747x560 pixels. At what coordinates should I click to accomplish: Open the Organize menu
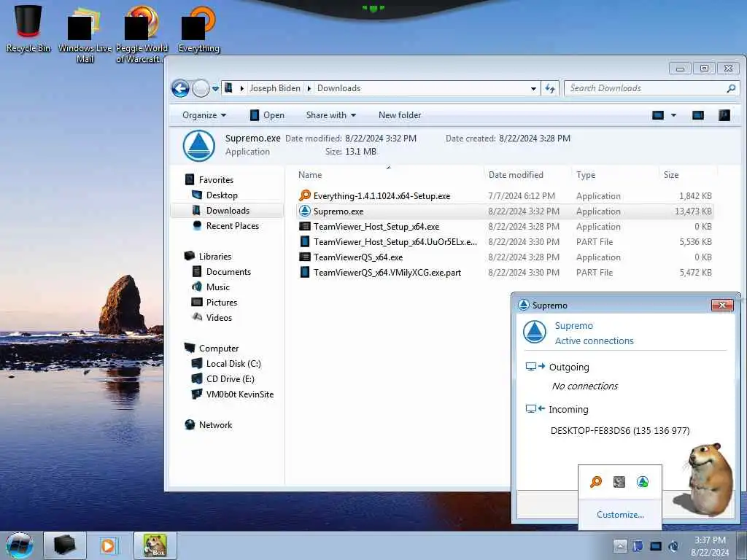[x=204, y=115]
